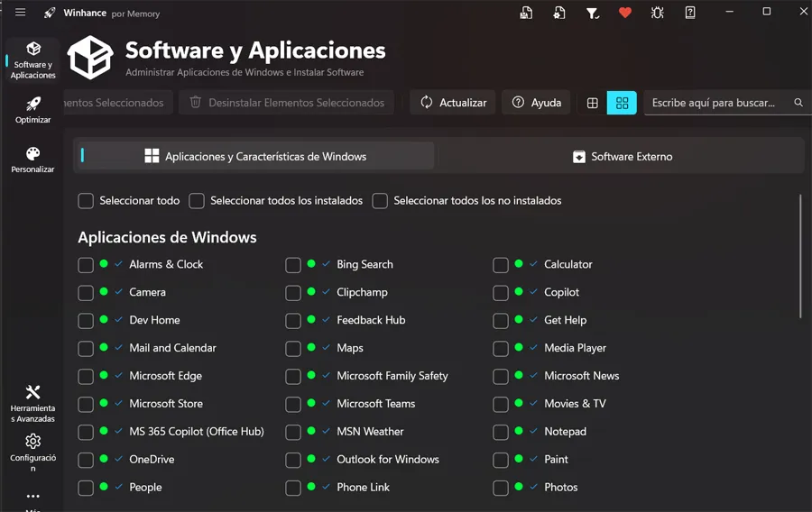Tick the Microsoft Store checkbox

(x=86, y=405)
